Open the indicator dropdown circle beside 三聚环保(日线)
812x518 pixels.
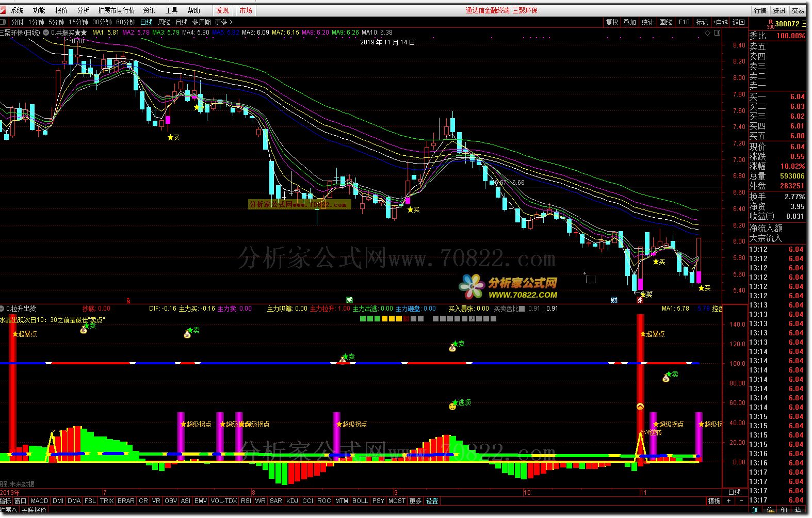point(46,33)
